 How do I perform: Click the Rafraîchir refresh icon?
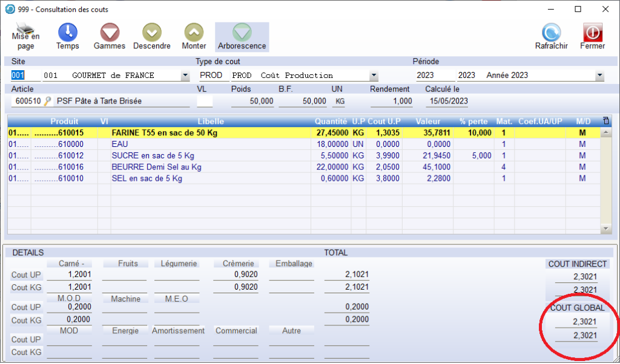(x=551, y=32)
